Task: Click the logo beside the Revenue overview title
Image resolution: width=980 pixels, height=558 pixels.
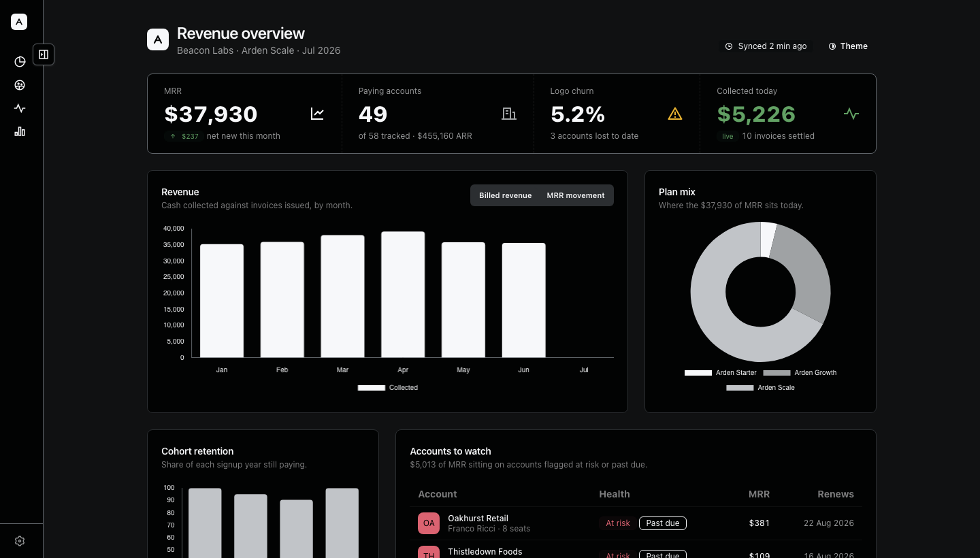Action: 158,39
